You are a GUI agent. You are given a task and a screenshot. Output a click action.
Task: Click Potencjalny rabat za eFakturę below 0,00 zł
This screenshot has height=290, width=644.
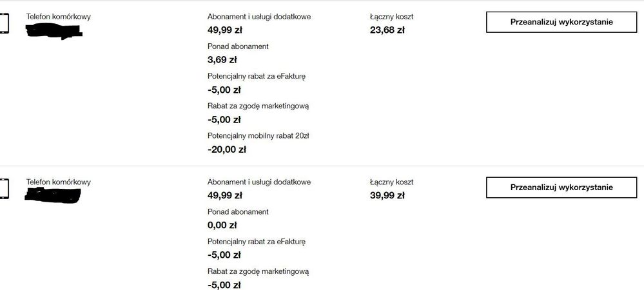pyautogui.click(x=257, y=242)
